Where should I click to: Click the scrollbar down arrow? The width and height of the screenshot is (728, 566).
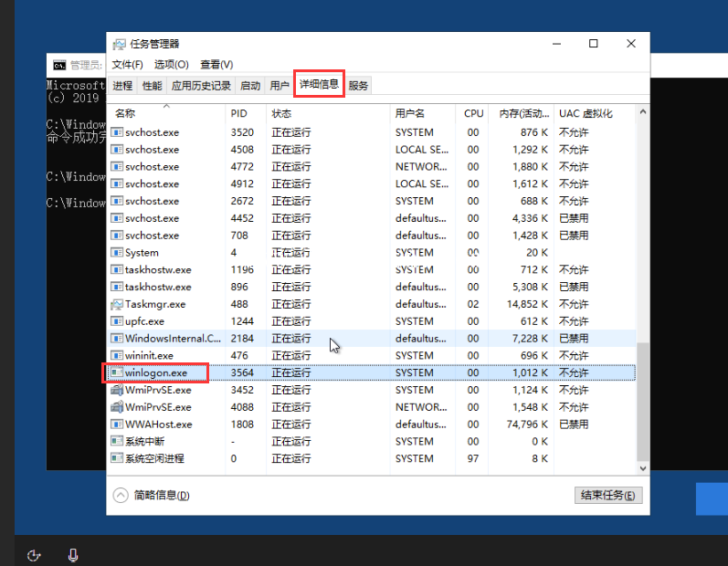642,468
